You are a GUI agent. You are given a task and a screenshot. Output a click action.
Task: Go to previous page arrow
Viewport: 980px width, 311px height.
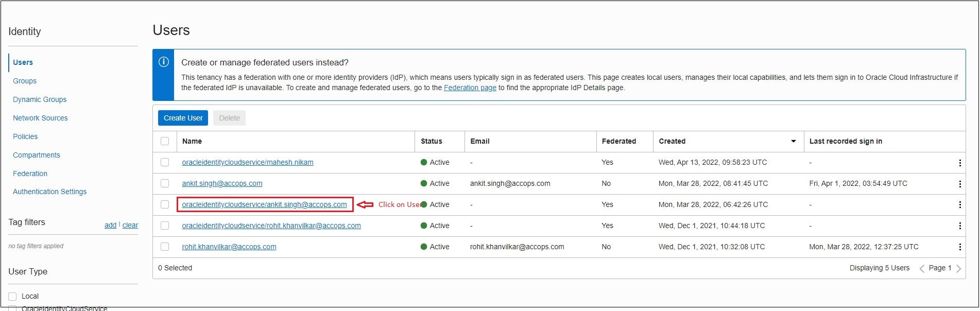point(922,268)
